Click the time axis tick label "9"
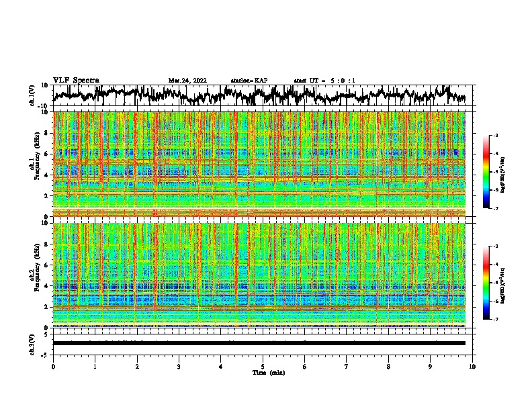This screenshot has width=532, height=411. 430,367
